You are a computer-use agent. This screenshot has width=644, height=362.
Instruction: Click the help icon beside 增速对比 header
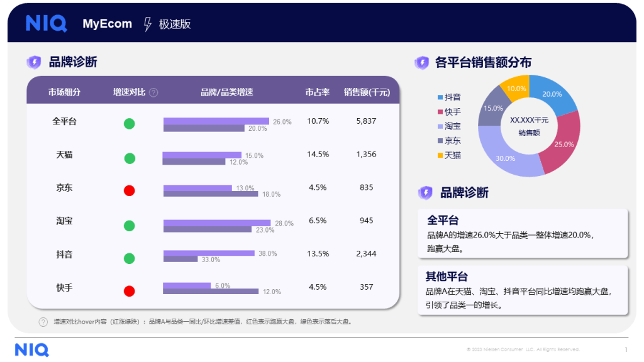153,93
